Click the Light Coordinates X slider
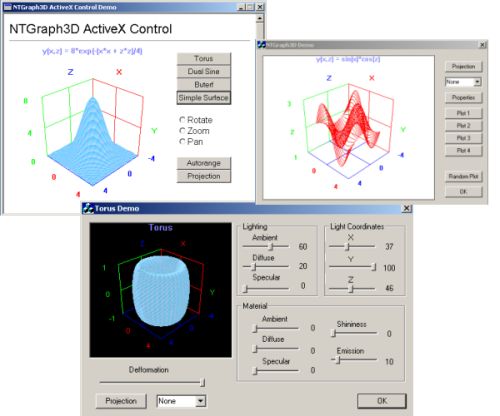 [x=352, y=246]
